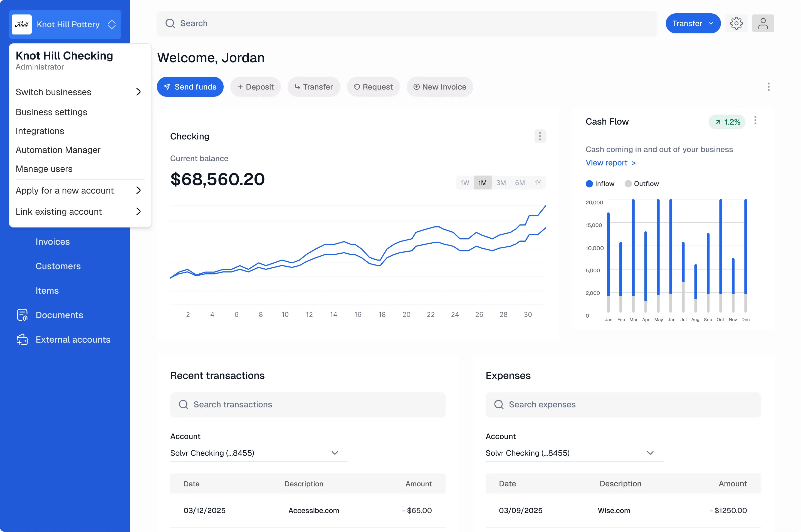Open quick actions overflow three-dot menu
Image resolution: width=801 pixels, height=532 pixels.
point(768,87)
